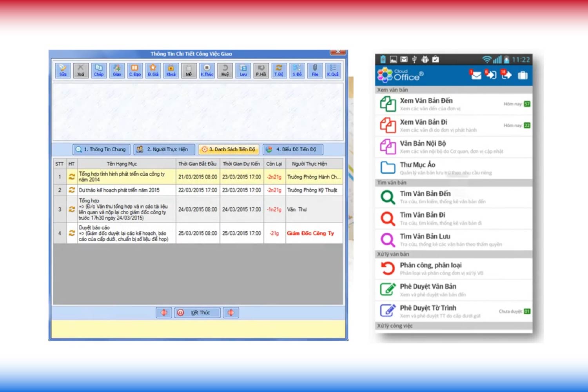Click the 57 badge on Xem Văn Bản Đến
Image resolution: width=588 pixels, height=392 pixels.
pos(527,104)
